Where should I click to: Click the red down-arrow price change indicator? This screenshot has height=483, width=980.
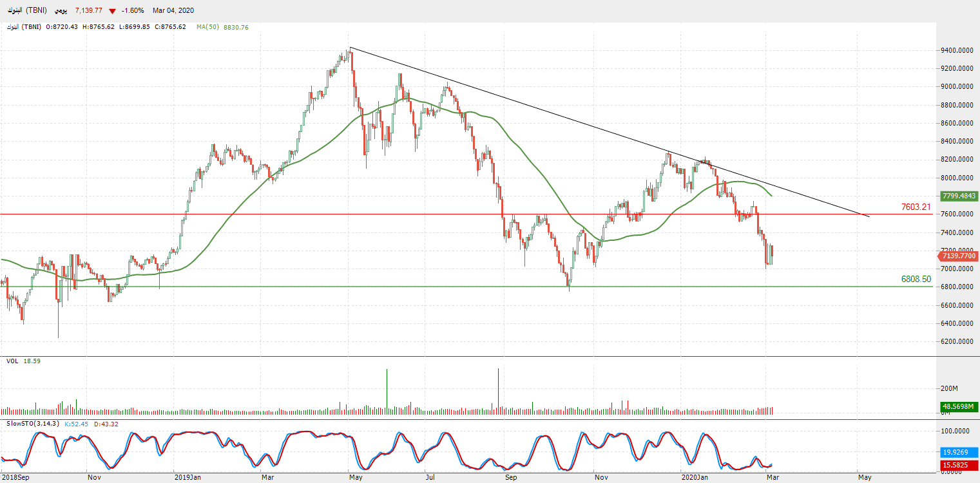click(x=113, y=11)
